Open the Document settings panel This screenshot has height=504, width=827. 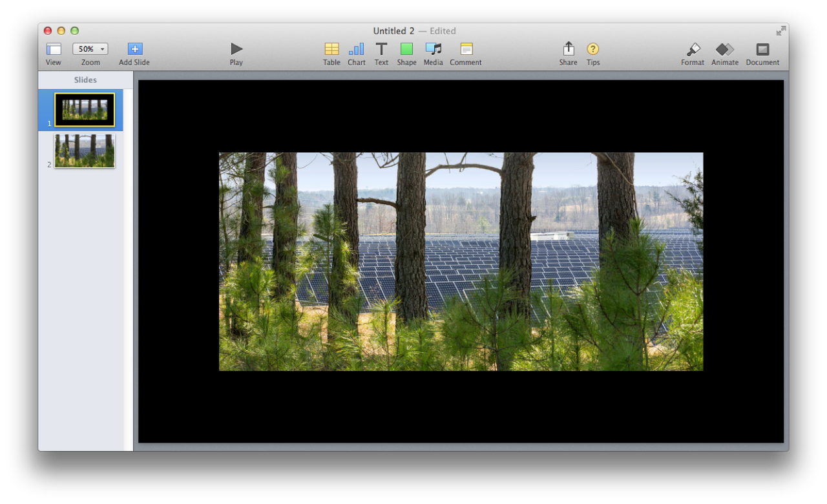click(x=762, y=49)
